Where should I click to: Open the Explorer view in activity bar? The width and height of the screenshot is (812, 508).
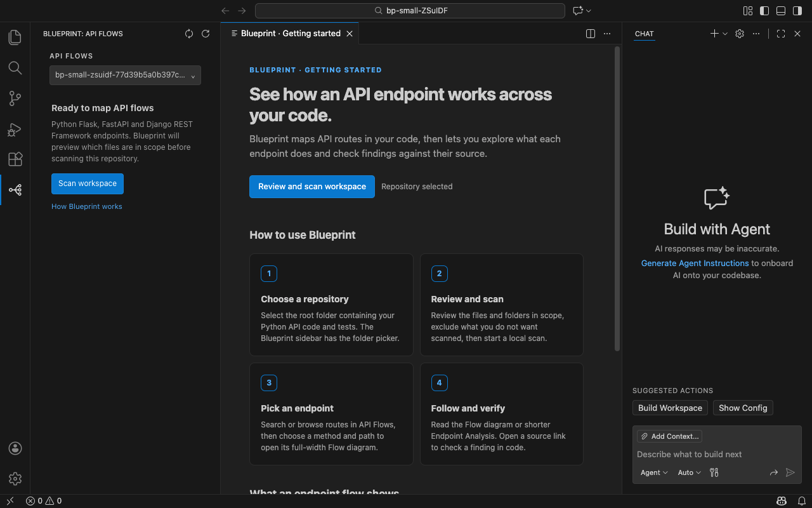pos(15,37)
